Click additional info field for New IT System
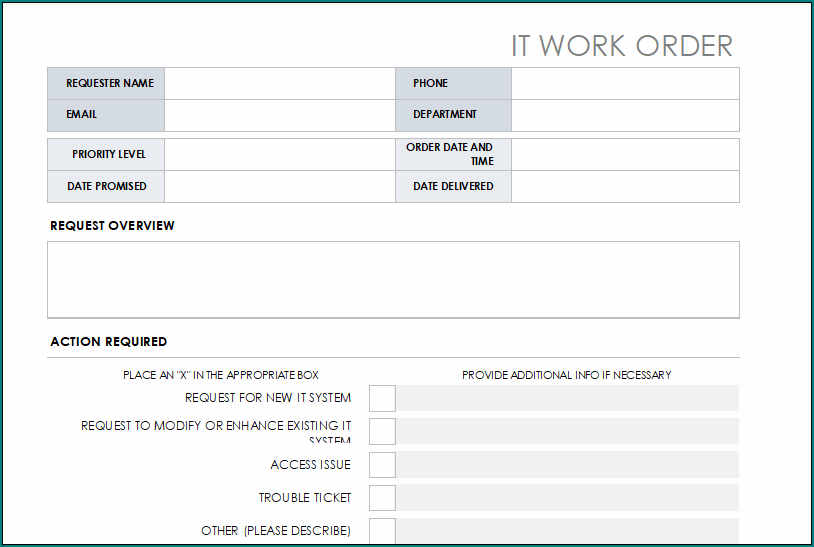The width and height of the screenshot is (814, 547). (x=567, y=398)
